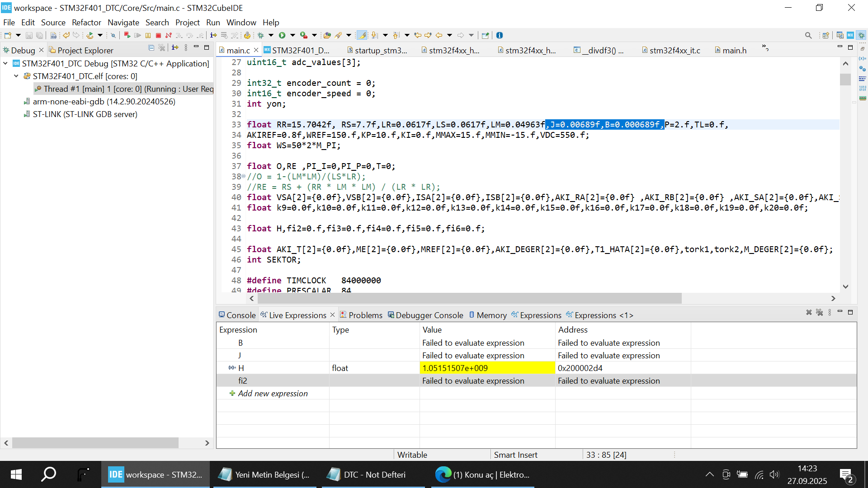Click the Search magnifier icon at top right

click(x=808, y=35)
